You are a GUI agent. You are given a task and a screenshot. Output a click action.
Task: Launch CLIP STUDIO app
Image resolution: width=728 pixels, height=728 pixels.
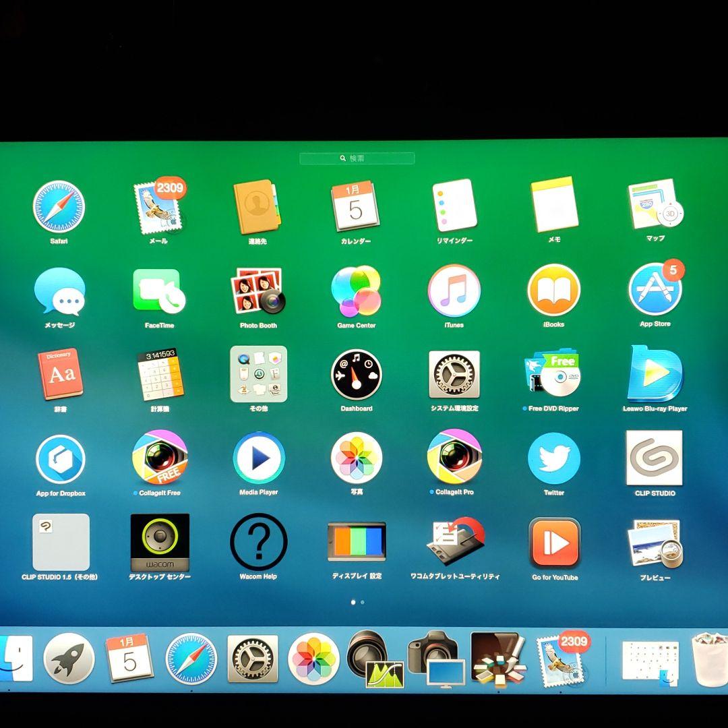click(655, 458)
